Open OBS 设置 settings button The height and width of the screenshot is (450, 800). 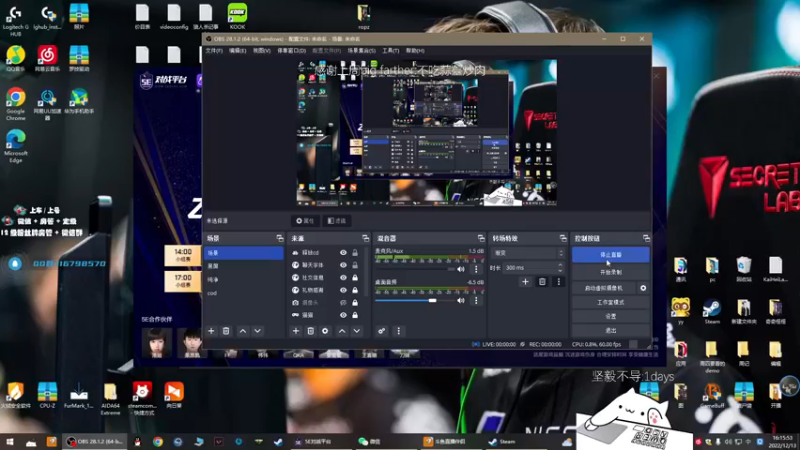[x=611, y=316]
